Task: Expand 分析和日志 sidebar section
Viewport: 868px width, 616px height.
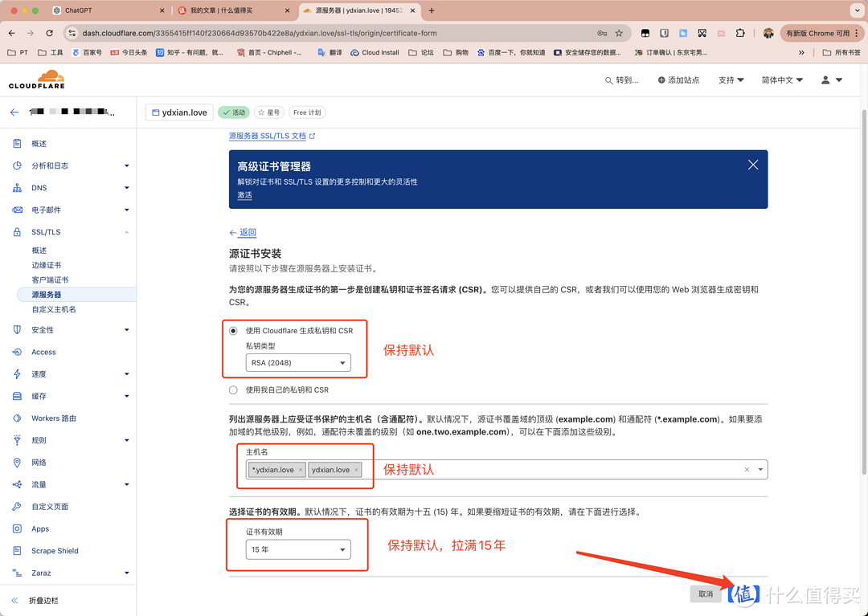Action: (x=126, y=166)
